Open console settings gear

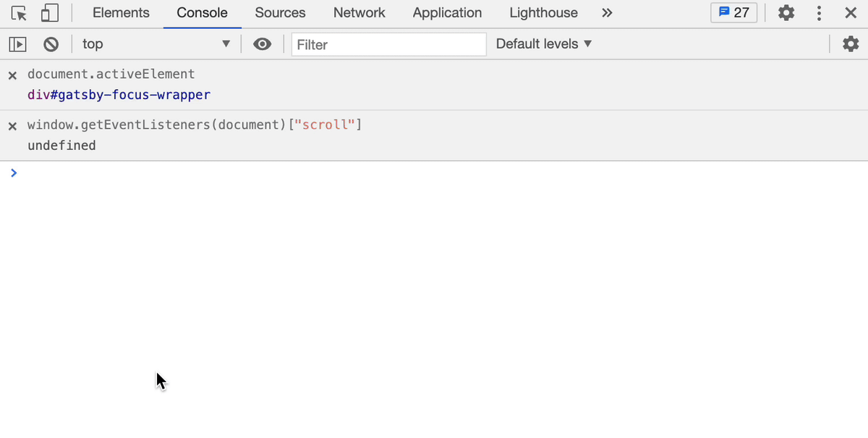click(851, 44)
